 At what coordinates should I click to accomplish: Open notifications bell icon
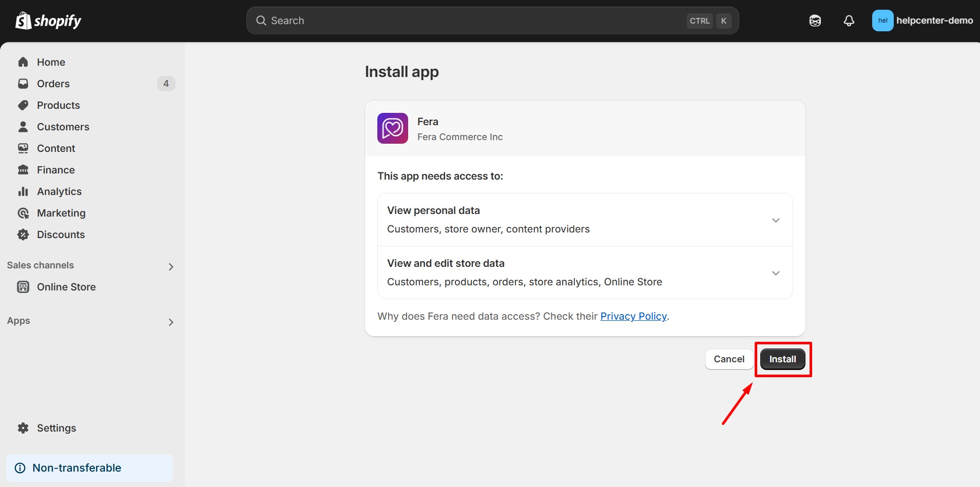[x=849, y=21]
